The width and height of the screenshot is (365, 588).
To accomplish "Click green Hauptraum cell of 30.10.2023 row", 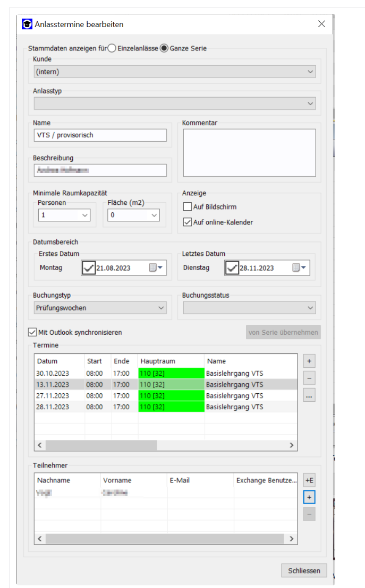I will point(171,374).
